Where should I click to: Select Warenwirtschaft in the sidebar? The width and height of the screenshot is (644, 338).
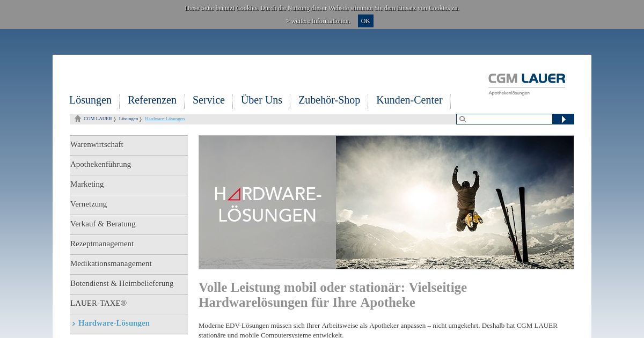pos(129,145)
